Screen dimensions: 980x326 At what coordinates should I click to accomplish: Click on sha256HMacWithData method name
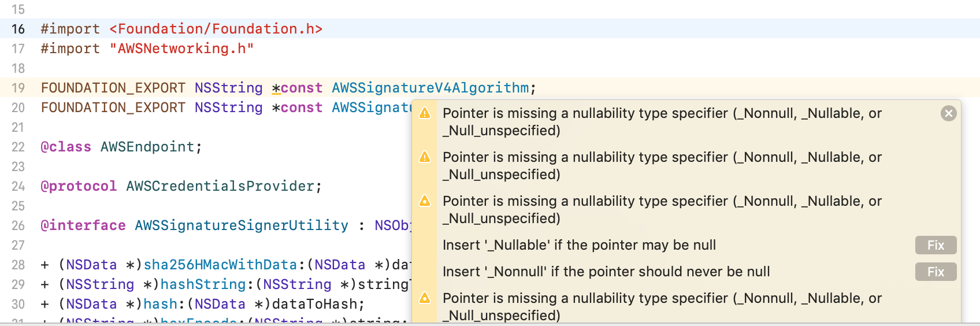[x=220, y=265]
